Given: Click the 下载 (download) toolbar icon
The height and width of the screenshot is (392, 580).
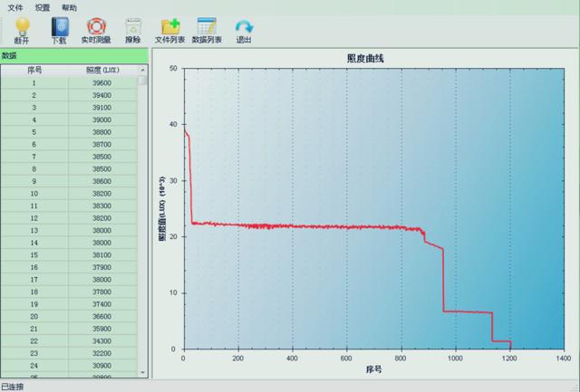Looking at the screenshot, I should [59, 27].
